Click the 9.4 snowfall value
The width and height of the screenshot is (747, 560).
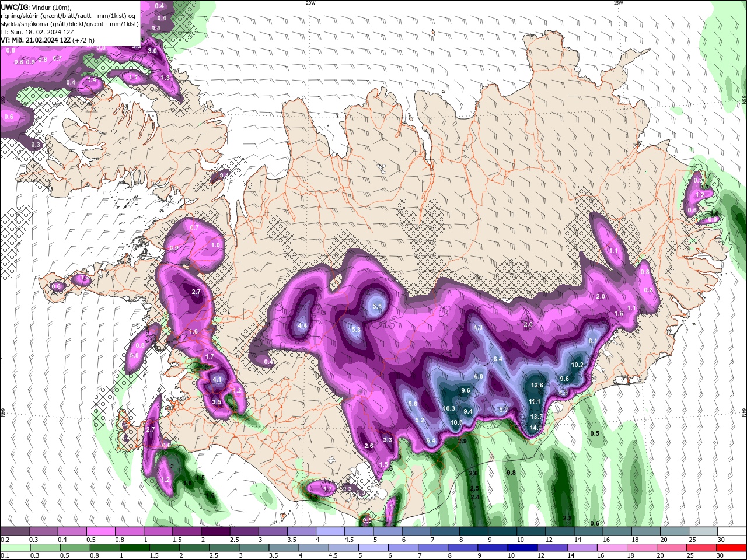468,412
